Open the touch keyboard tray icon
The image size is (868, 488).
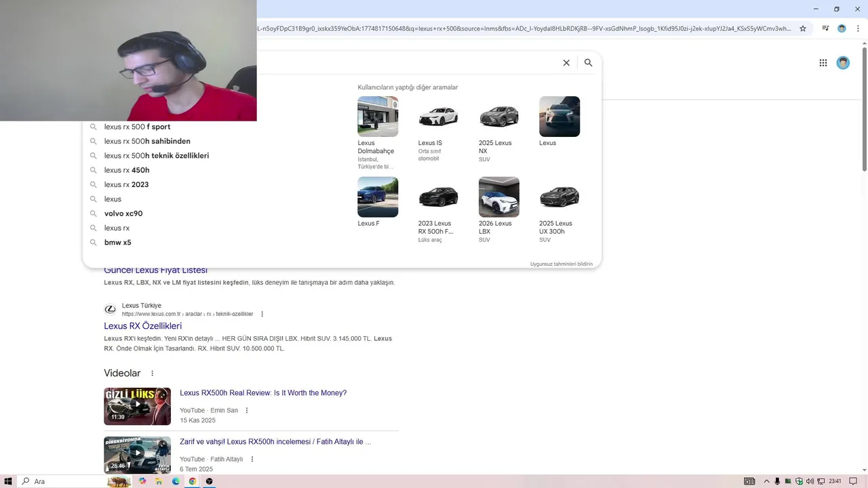point(749,481)
